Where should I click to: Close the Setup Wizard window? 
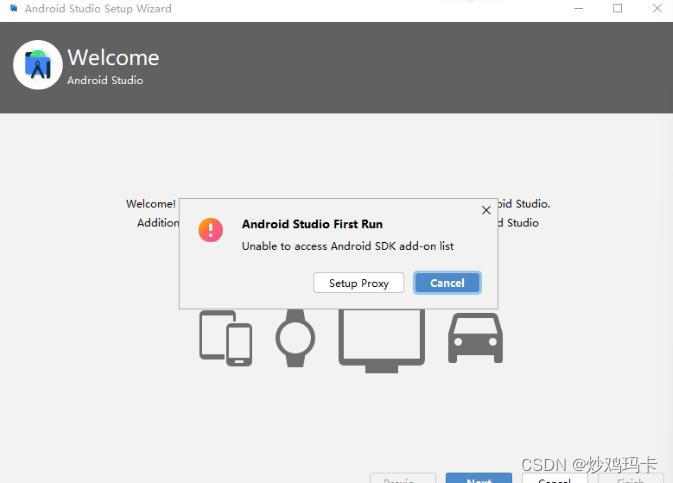(657, 8)
